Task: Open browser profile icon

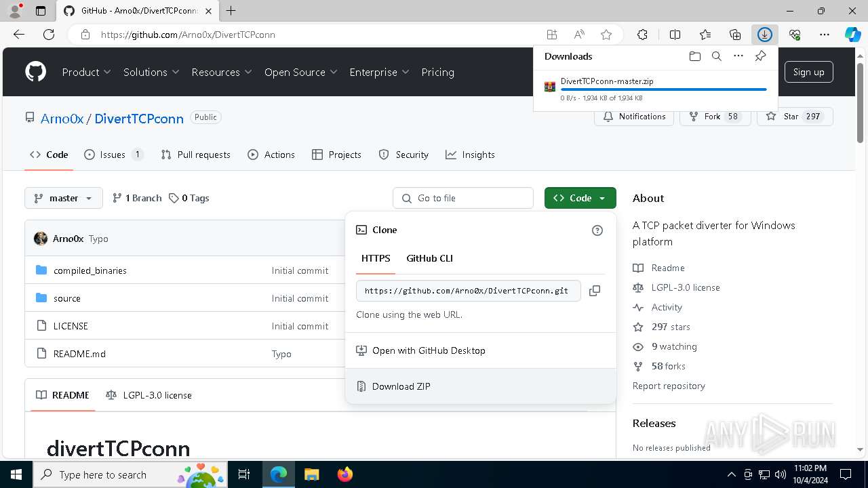Action: 15,11
